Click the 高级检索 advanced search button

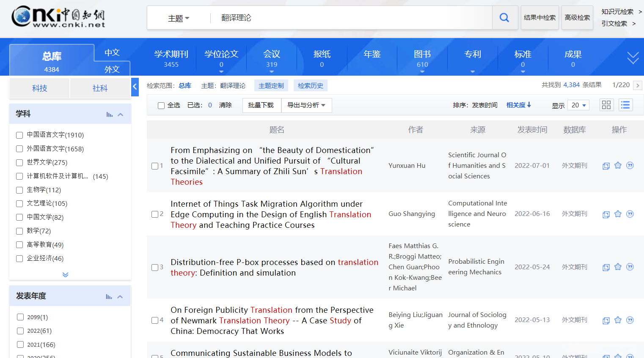coord(577,18)
